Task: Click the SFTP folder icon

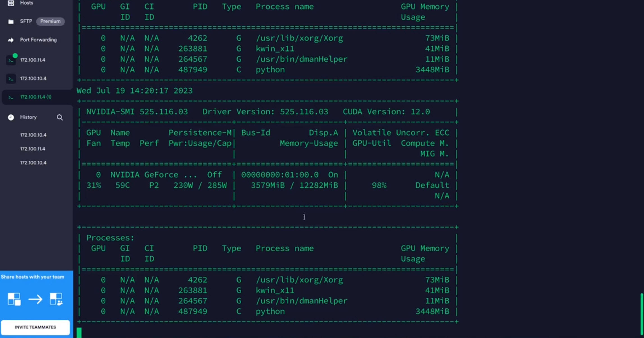Action: click(11, 22)
